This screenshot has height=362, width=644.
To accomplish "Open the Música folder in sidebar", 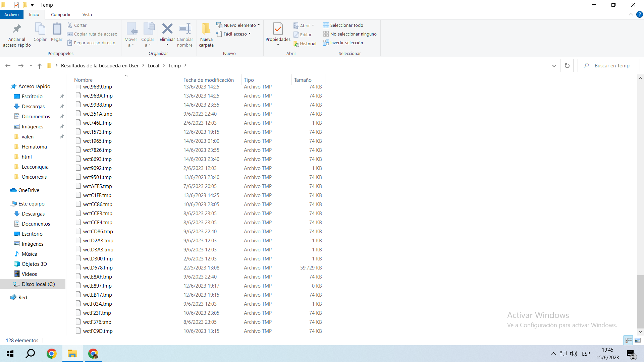I will coord(29,254).
